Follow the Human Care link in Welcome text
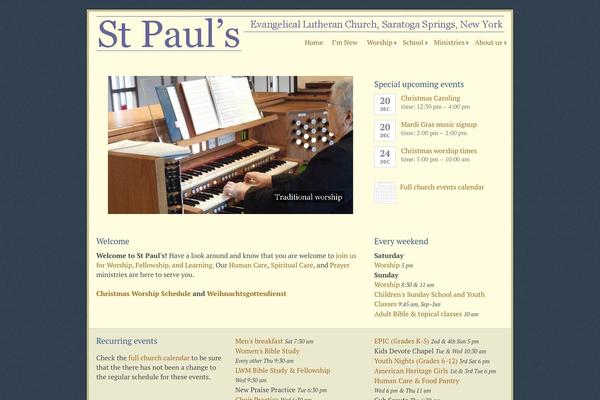 tap(248, 265)
